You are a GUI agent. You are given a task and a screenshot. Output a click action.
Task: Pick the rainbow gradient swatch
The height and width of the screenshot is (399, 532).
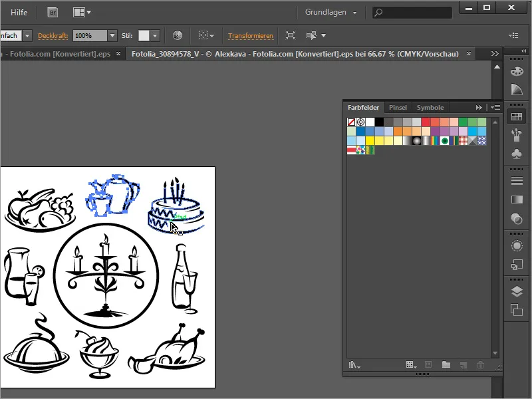point(435,140)
